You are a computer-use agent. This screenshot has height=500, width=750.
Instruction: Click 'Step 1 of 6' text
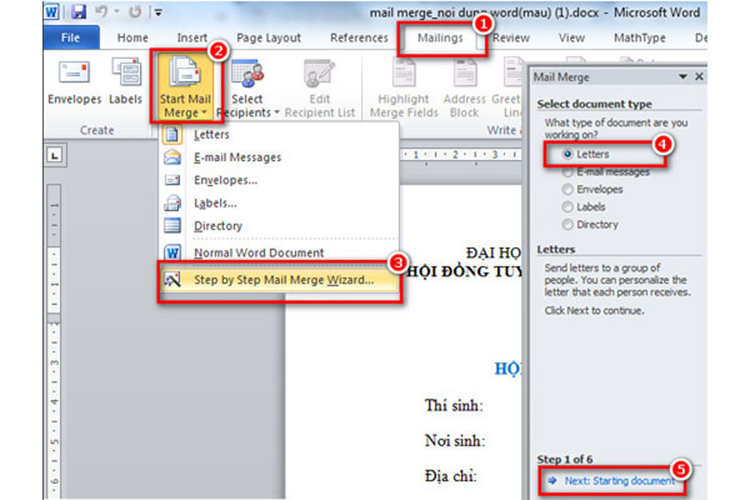pyautogui.click(x=564, y=459)
